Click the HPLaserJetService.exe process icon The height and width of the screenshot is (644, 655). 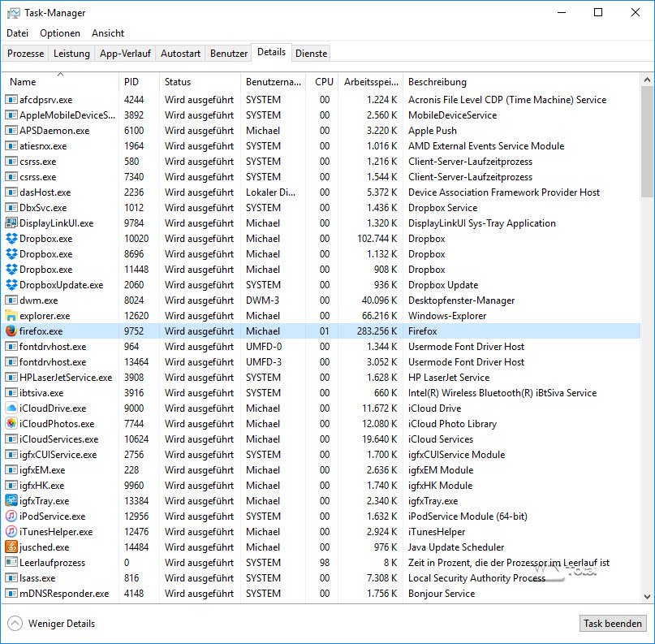tap(11, 378)
